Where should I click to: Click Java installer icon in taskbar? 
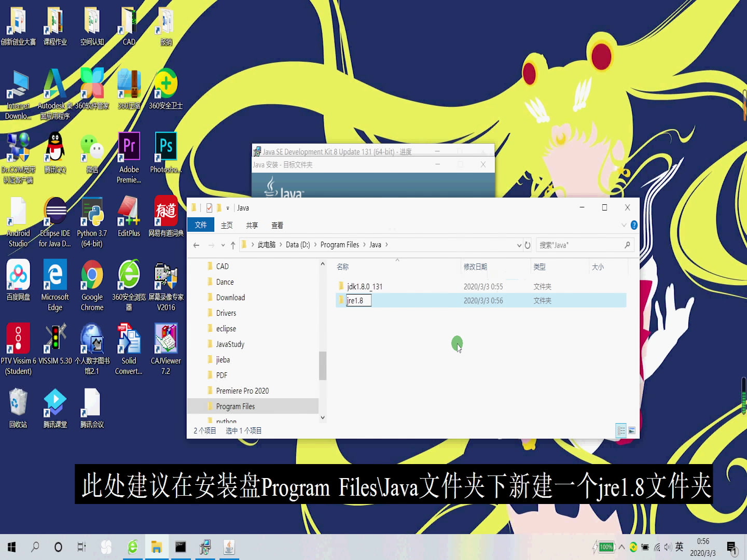[x=229, y=547]
